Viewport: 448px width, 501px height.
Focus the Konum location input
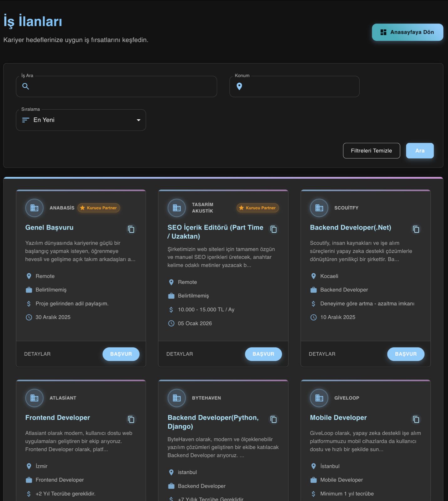click(299, 86)
